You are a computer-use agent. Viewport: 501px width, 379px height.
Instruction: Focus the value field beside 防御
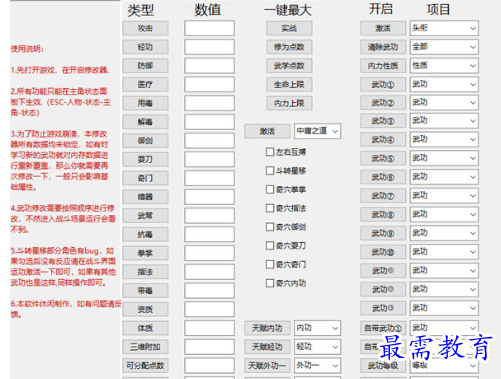pyautogui.click(x=209, y=66)
